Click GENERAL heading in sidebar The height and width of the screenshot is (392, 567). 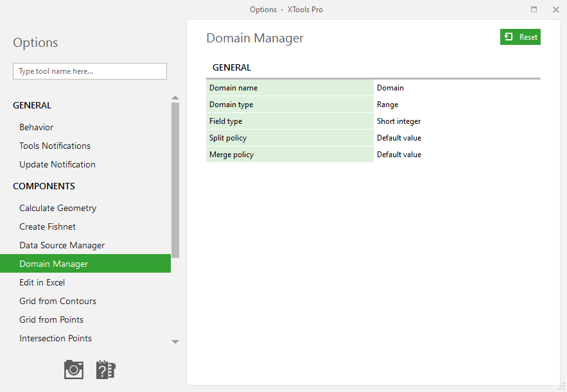point(32,105)
